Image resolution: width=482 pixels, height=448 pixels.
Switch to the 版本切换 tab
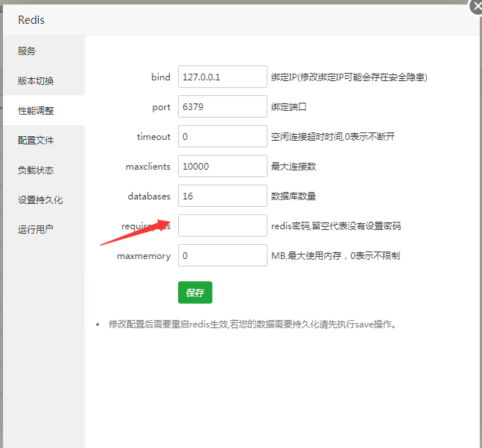(x=44, y=80)
